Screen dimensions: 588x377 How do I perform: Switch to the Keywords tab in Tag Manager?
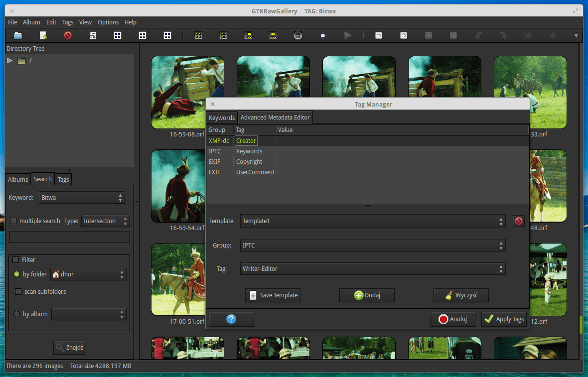[222, 118]
